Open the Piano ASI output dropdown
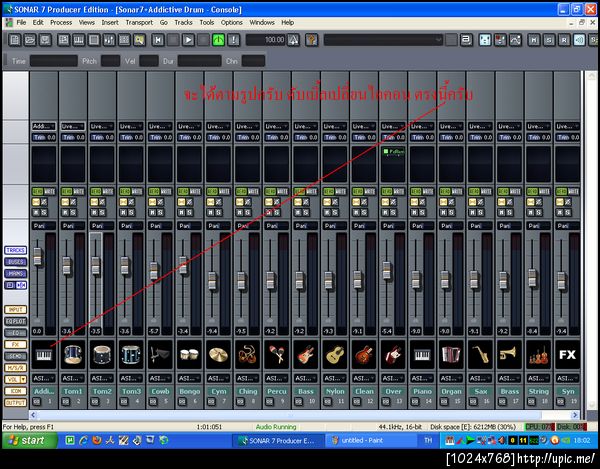 (x=422, y=378)
